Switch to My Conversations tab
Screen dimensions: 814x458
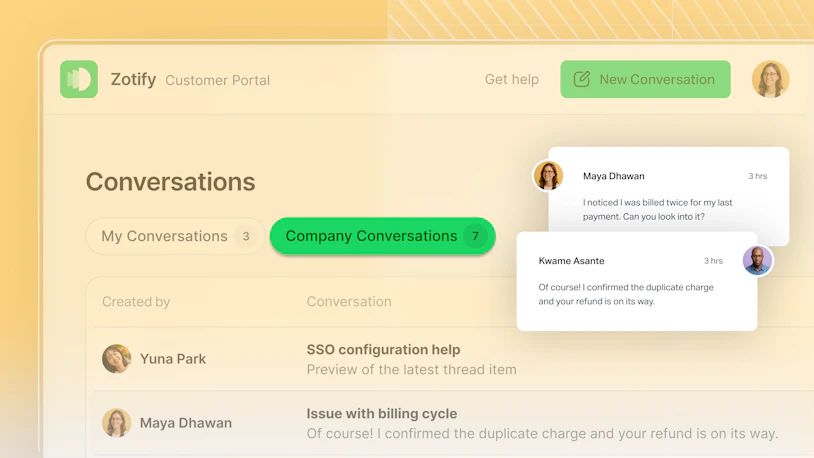[175, 236]
